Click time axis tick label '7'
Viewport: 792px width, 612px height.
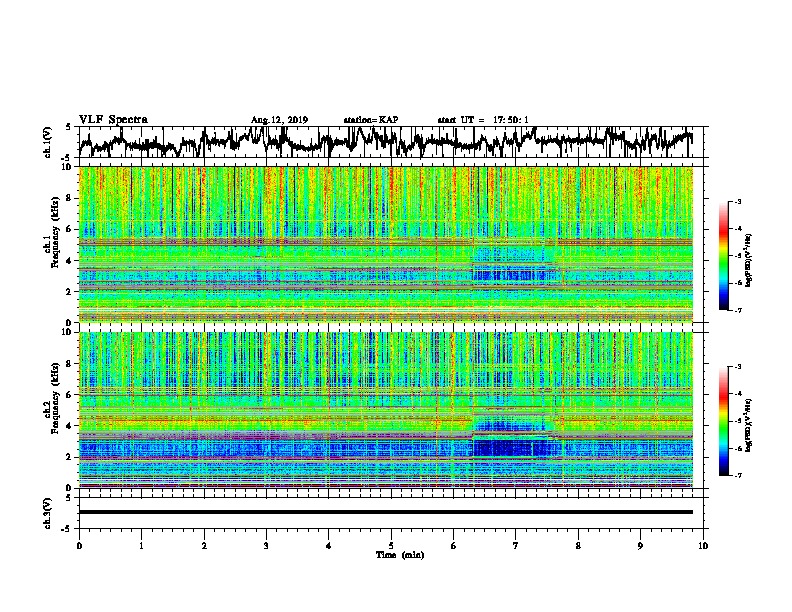pos(516,546)
